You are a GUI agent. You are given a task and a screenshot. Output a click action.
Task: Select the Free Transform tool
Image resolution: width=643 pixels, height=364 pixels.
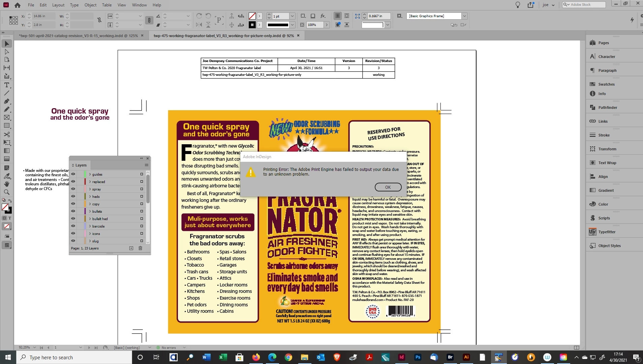[7, 143]
